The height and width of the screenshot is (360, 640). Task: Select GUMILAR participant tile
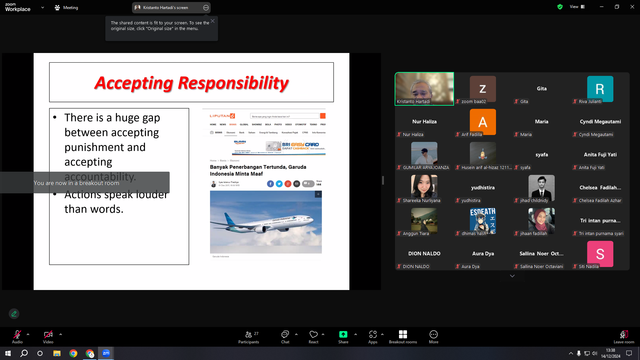(424, 155)
